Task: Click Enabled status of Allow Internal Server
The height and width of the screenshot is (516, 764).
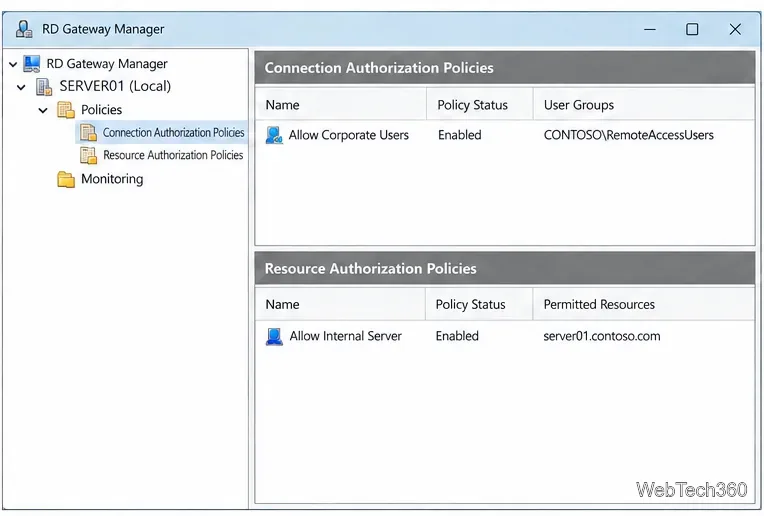Action: coord(457,336)
